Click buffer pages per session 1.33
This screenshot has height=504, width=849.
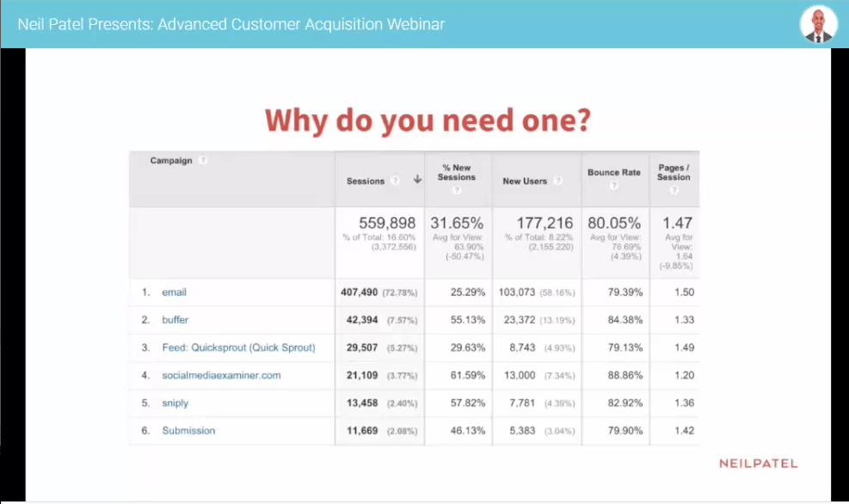click(x=685, y=320)
